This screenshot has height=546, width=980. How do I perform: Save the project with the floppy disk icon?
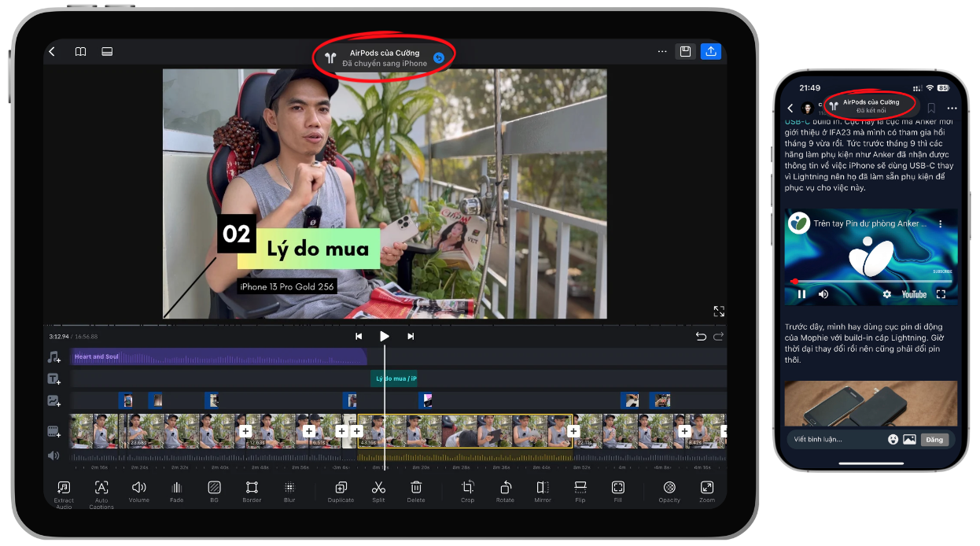pos(685,52)
